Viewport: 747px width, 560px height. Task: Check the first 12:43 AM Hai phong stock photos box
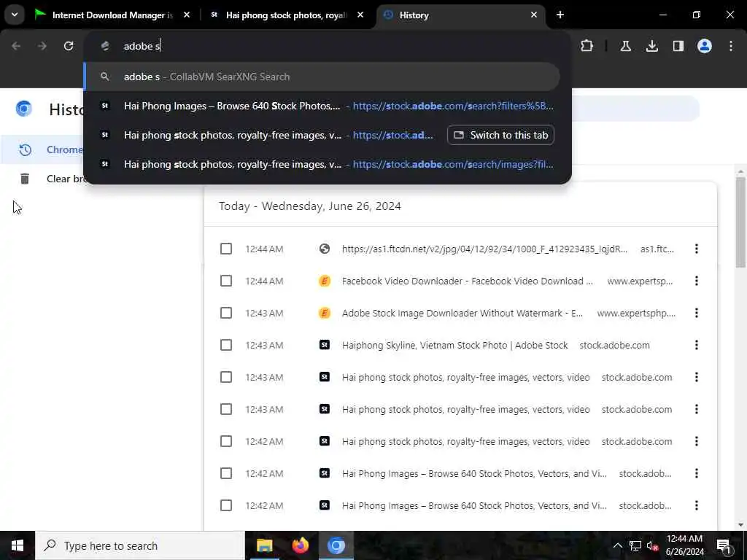(226, 377)
